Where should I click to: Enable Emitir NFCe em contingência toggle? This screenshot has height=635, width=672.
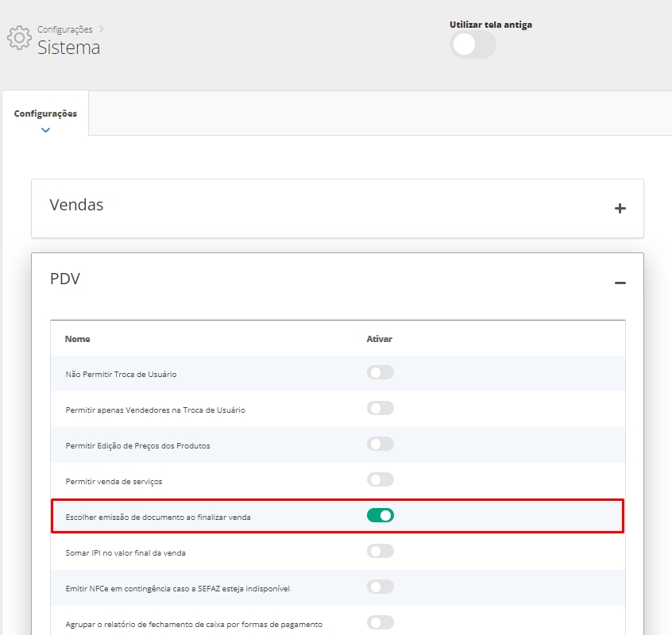[380, 587]
